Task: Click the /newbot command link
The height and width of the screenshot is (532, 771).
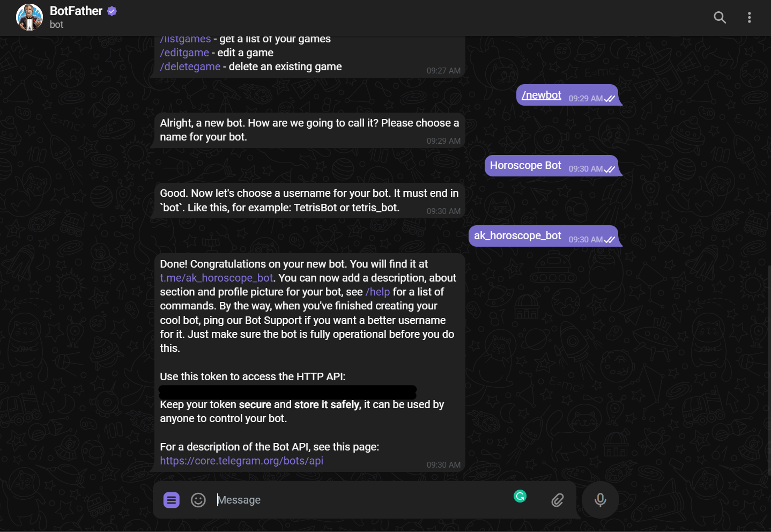Action: point(541,95)
